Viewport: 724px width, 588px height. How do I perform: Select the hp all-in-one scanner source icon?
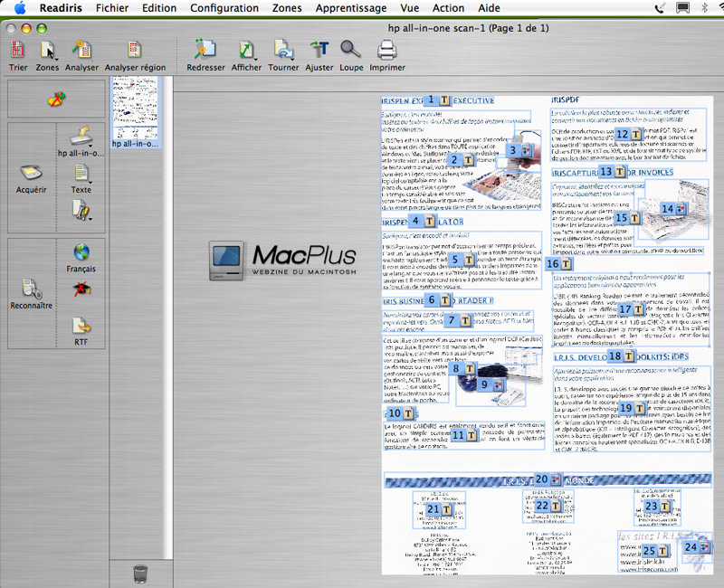(81, 137)
